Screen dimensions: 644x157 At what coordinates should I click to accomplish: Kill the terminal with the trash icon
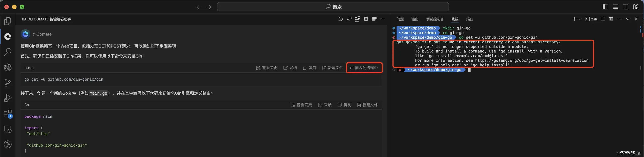pyautogui.click(x=611, y=19)
